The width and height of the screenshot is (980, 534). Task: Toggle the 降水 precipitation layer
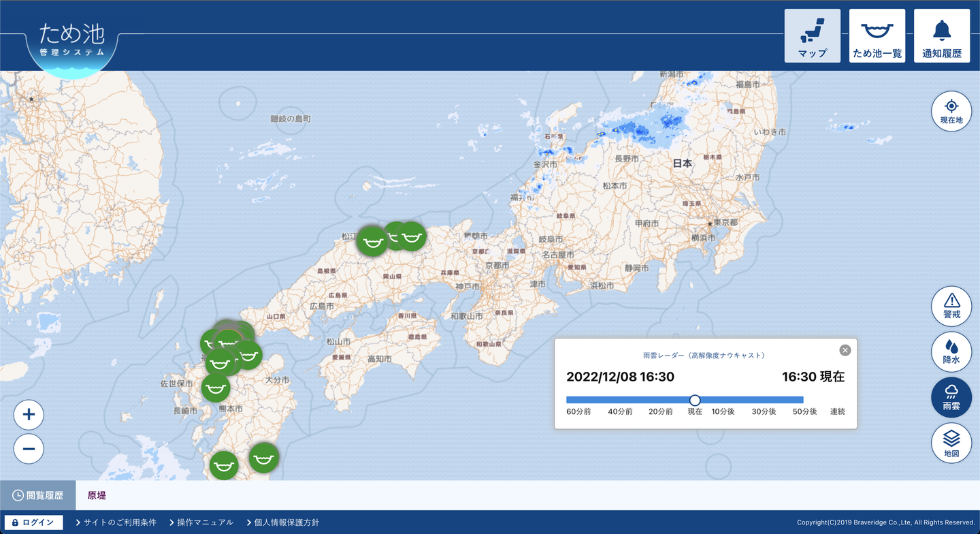pyautogui.click(x=951, y=351)
